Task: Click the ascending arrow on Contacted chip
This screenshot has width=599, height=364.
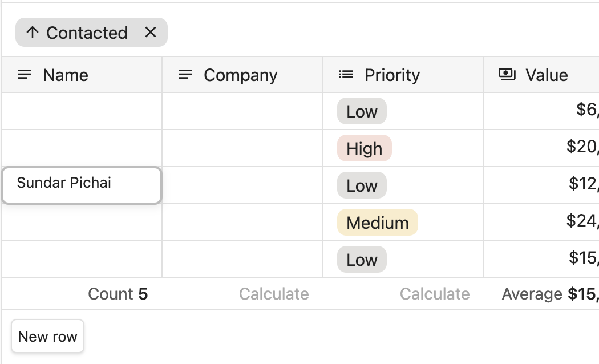Action: [33, 33]
